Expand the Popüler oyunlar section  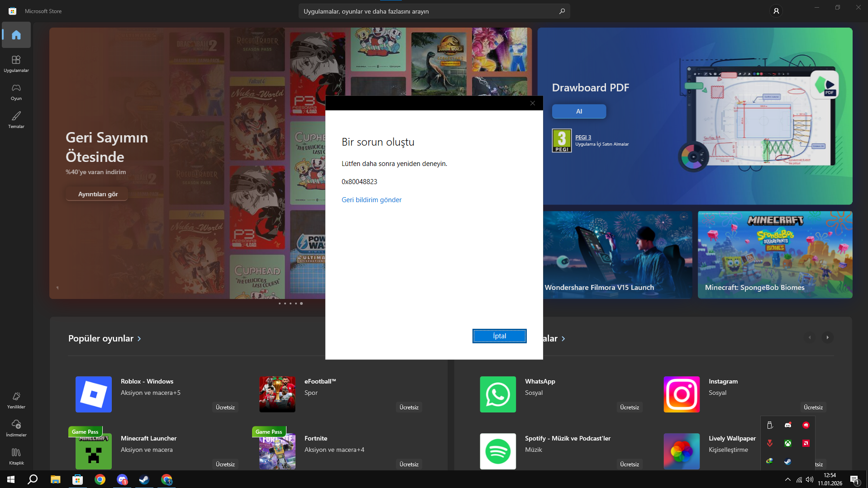point(105,338)
